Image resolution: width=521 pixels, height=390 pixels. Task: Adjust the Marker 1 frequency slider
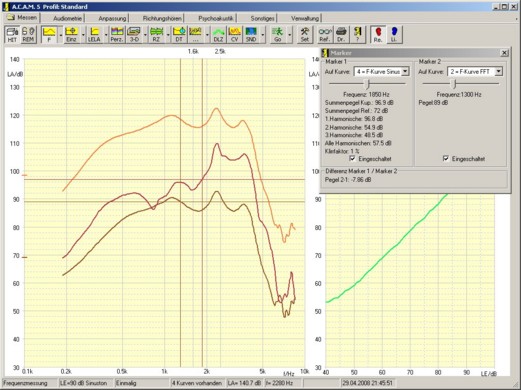[x=368, y=84]
